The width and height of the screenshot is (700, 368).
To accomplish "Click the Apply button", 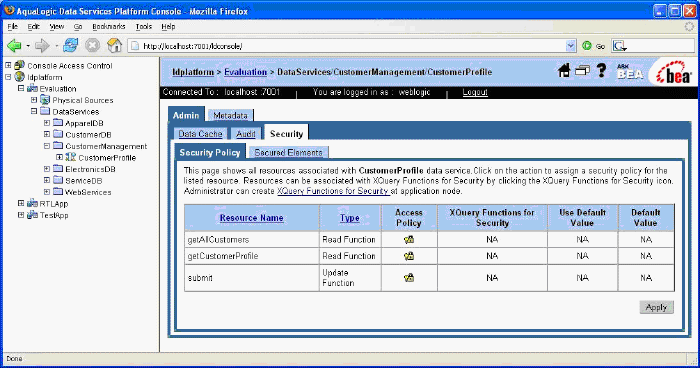I will coord(656,307).
